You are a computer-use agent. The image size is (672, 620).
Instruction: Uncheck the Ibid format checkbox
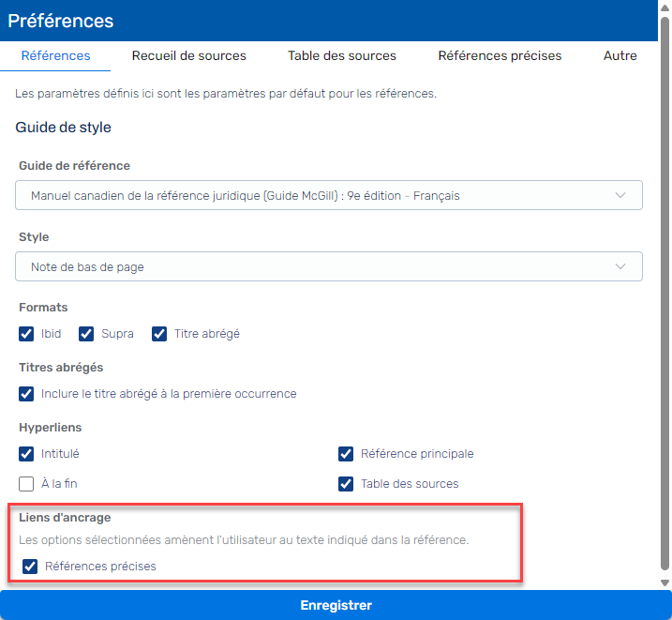[26, 334]
